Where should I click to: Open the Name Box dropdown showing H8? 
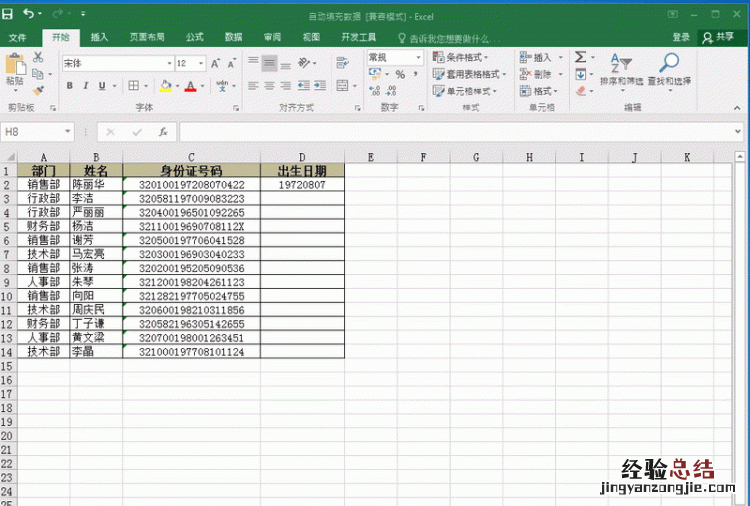[x=68, y=132]
